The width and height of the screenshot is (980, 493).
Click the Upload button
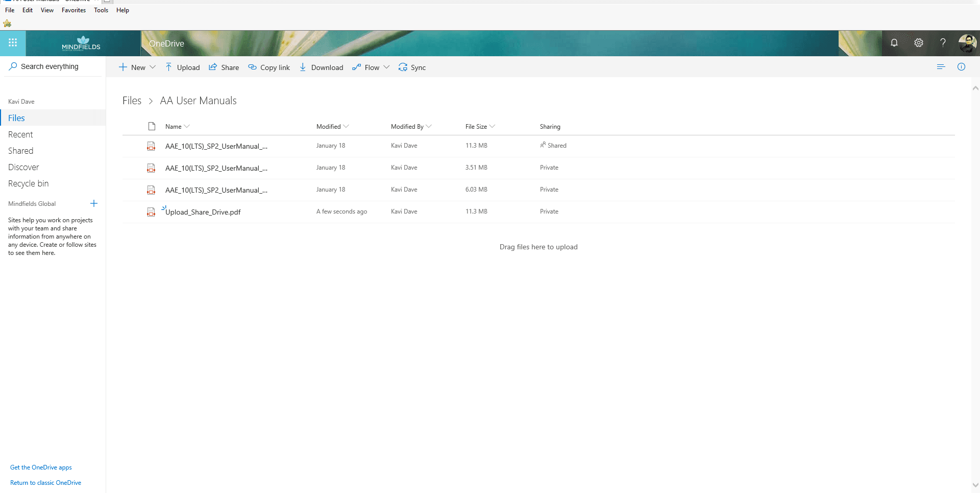pos(183,67)
